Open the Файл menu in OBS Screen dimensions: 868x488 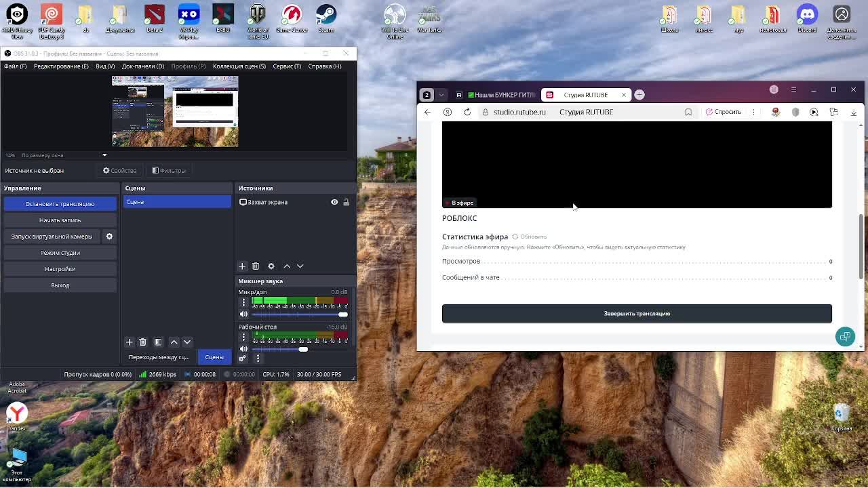15,66
